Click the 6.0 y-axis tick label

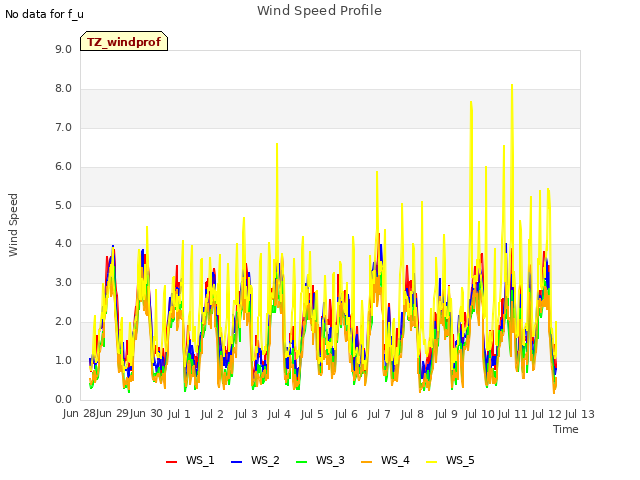click(63, 167)
